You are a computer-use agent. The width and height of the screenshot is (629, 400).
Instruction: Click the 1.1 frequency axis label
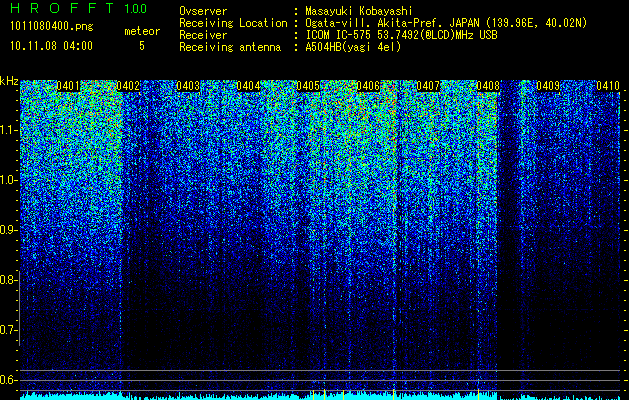[x=7, y=130]
